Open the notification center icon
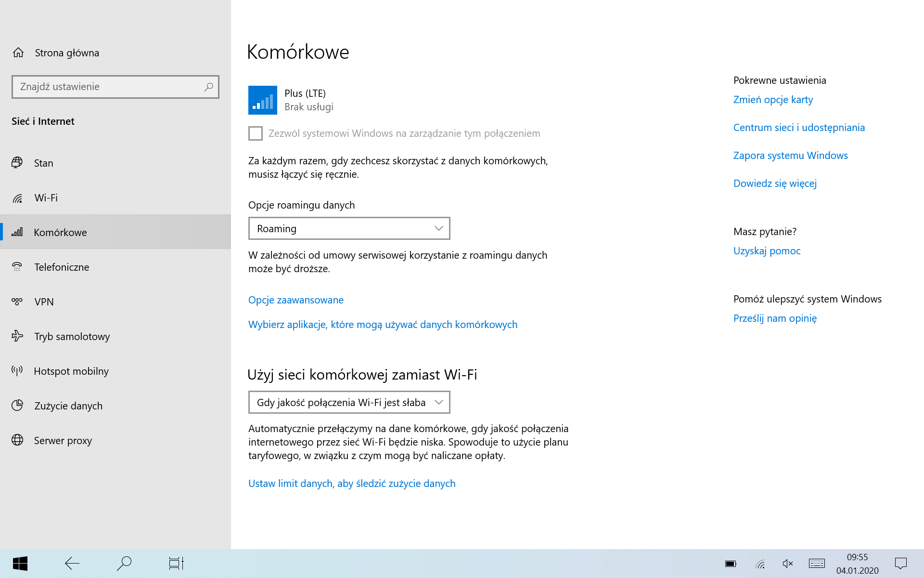924x578 pixels. click(900, 564)
